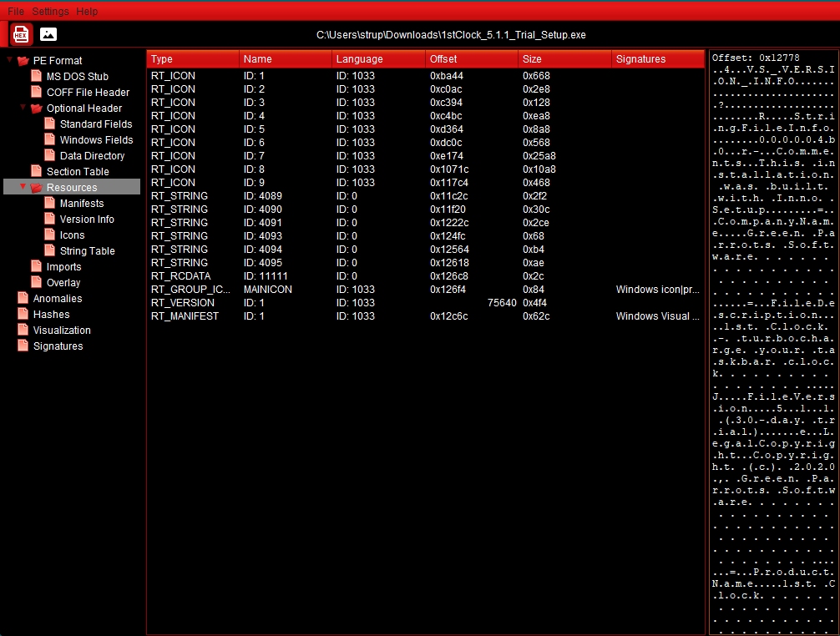Click the COFF File Header file icon

click(x=37, y=92)
